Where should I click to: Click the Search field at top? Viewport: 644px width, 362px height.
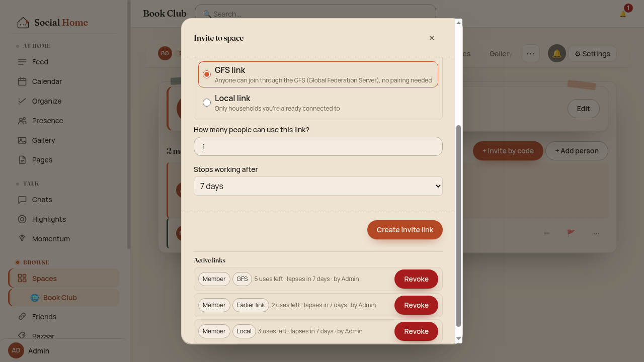coord(315,14)
